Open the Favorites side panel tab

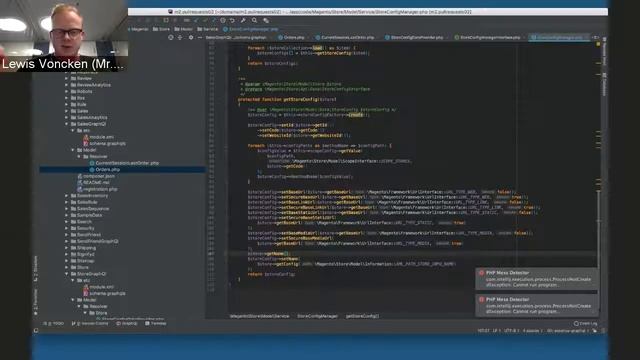point(36,301)
